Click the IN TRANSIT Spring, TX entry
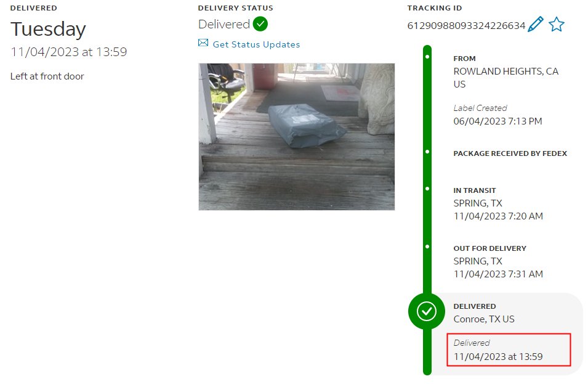The height and width of the screenshot is (384, 588). pyautogui.click(x=498, y=204)
